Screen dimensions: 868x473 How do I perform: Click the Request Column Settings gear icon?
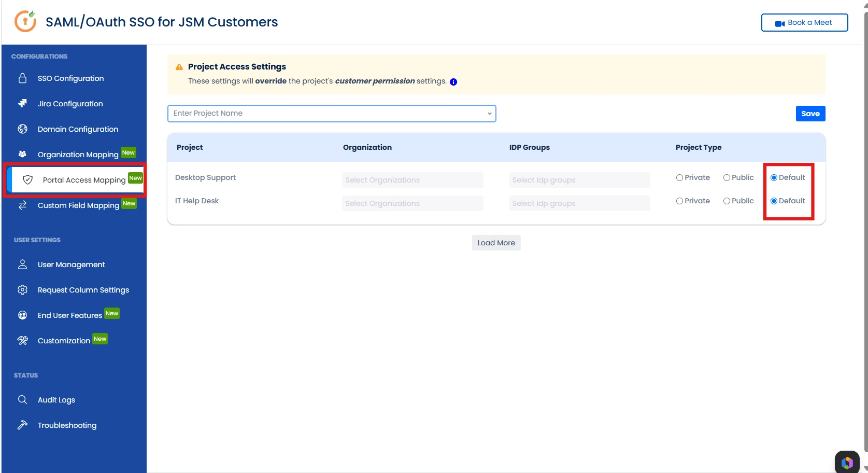pos(22,290)
